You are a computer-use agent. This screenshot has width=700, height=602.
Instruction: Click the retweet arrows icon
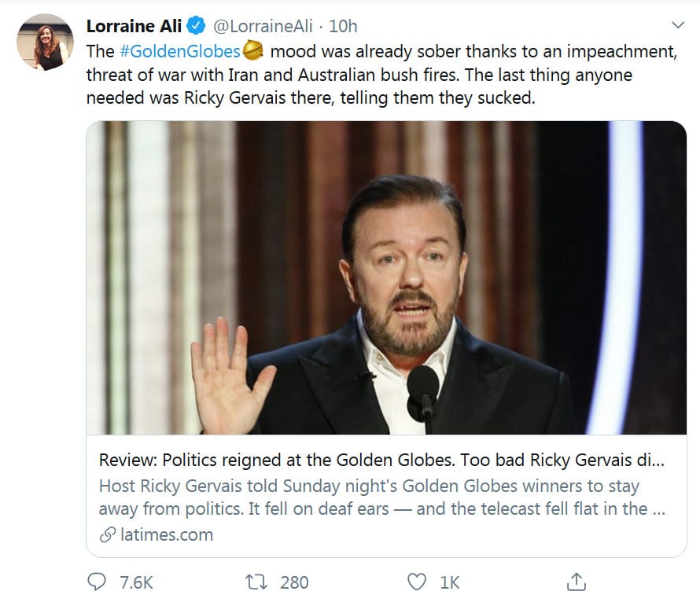tap(257, 582)
